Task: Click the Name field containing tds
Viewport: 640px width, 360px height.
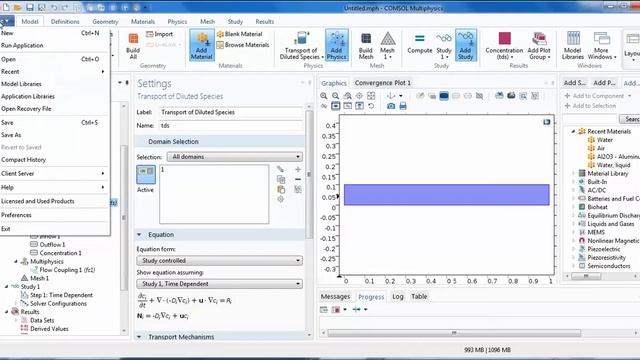Action: pos(231,125)
